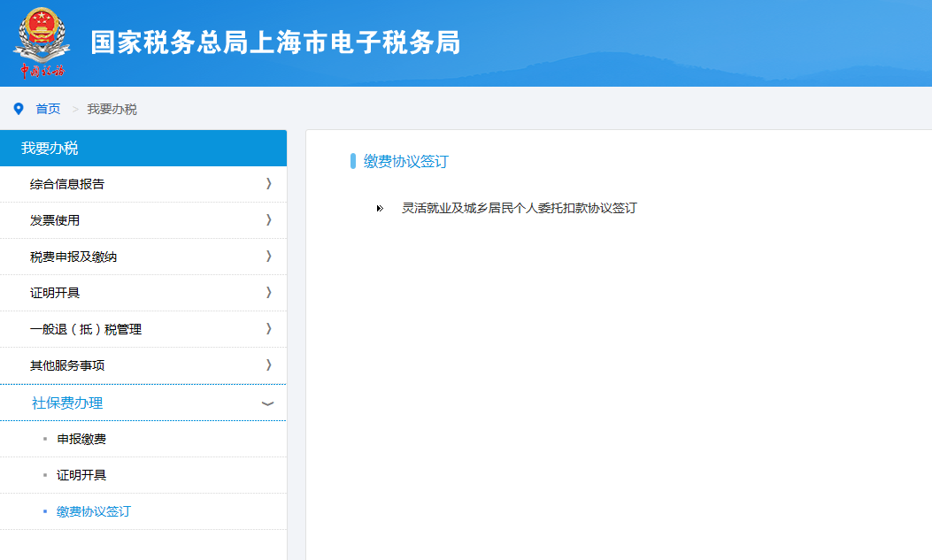The width and height of the screenshot is (932, 560).
Task: Select 申报缴费 under 社保费办理
Action: (81, 439)
